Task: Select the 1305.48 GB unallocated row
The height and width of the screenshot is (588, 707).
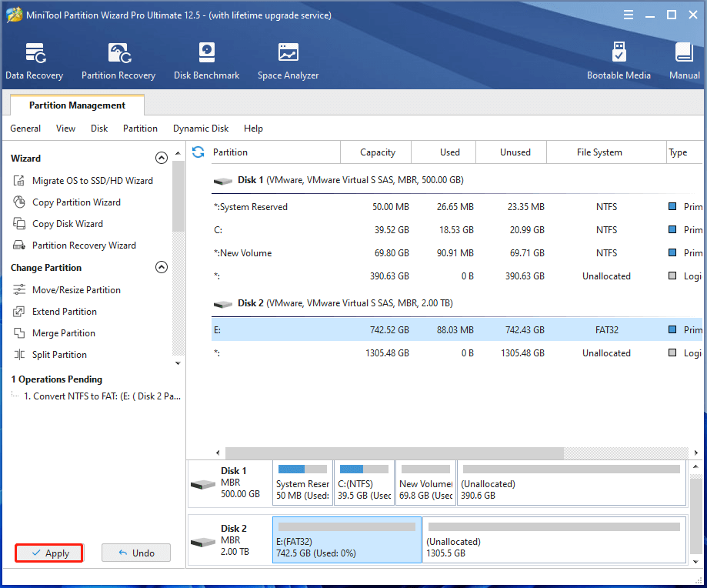Action: coord(457,353)
